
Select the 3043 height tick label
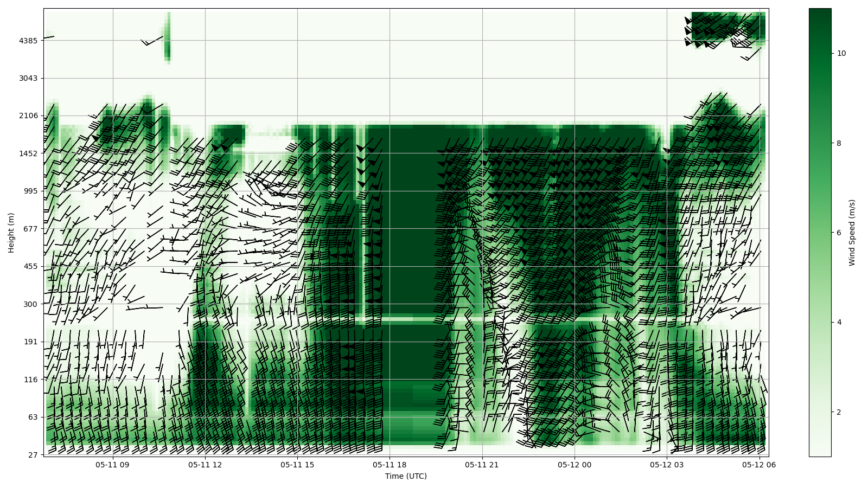click(28, 78)
